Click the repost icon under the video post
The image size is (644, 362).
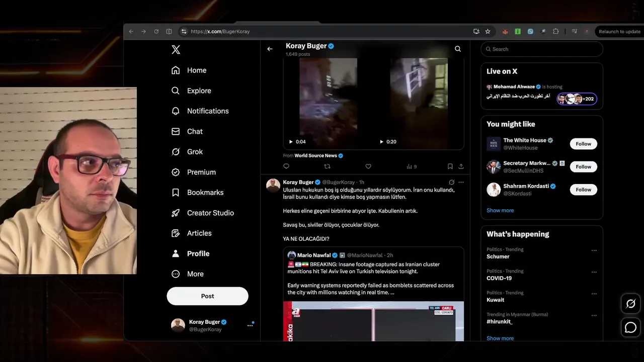[x=327, y=166]
